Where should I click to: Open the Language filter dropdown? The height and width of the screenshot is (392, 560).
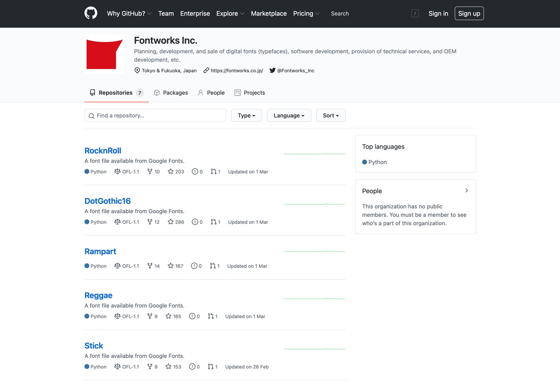point(289,115)
